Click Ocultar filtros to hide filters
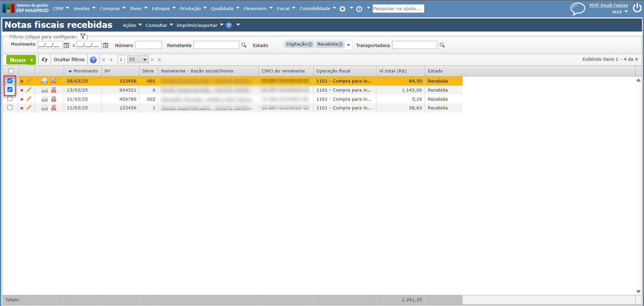The image size is (644, 306). click(69, 59)
